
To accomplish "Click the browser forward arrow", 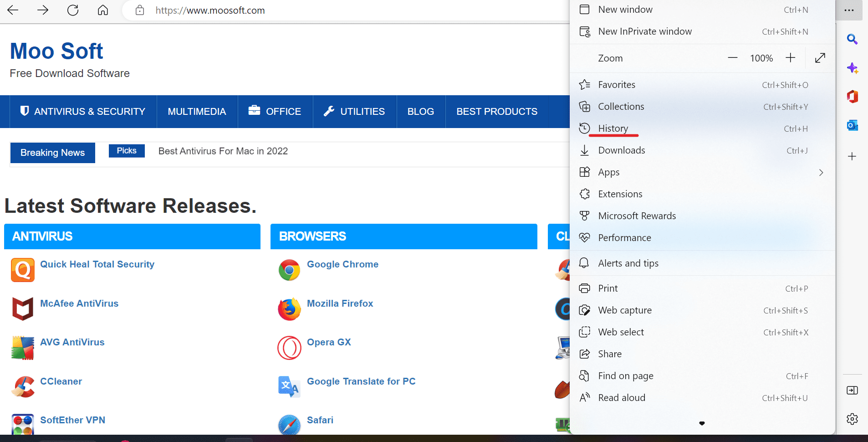I will 43,10.
